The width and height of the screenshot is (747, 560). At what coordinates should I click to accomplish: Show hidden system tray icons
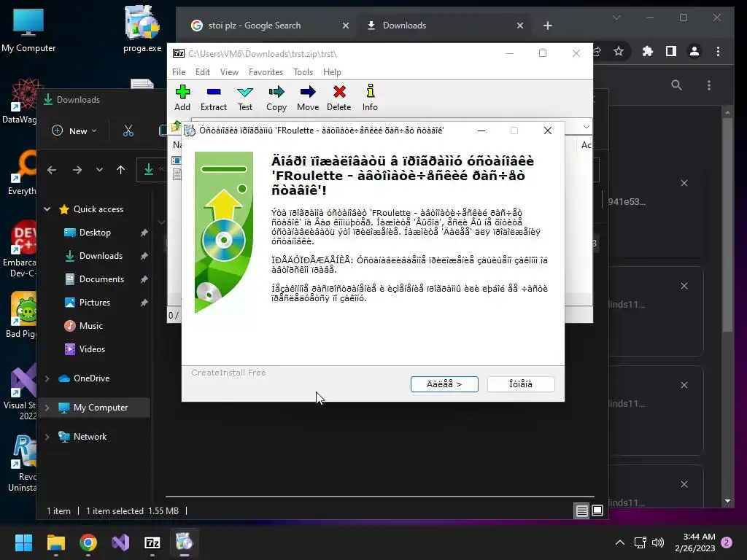click(620, 542)
